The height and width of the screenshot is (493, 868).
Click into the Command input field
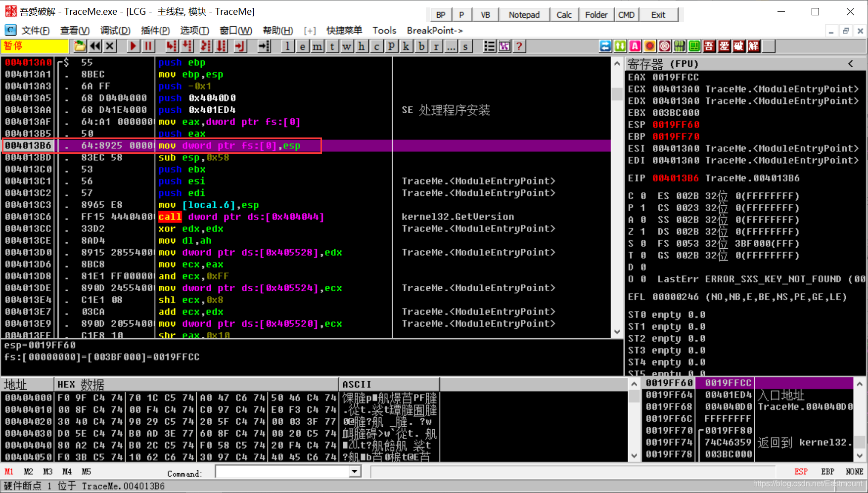282,472
